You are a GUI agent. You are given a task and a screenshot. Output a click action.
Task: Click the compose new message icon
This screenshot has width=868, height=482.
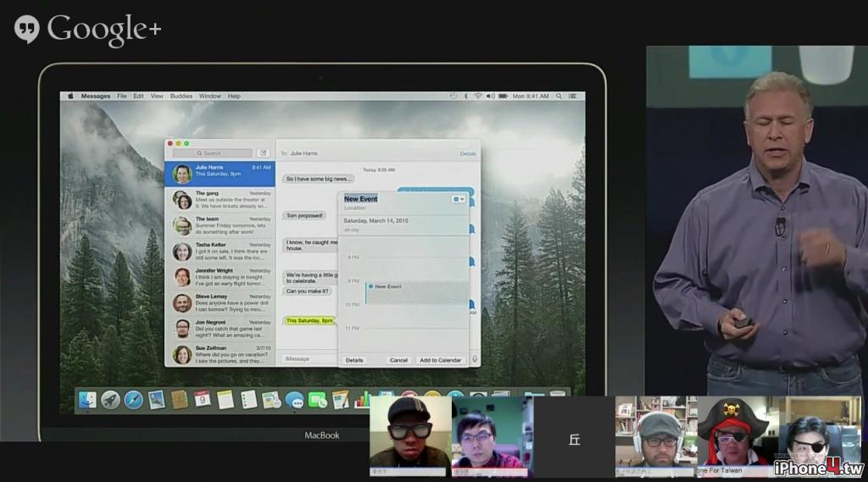pyautogui.click(x=264, y=153)
